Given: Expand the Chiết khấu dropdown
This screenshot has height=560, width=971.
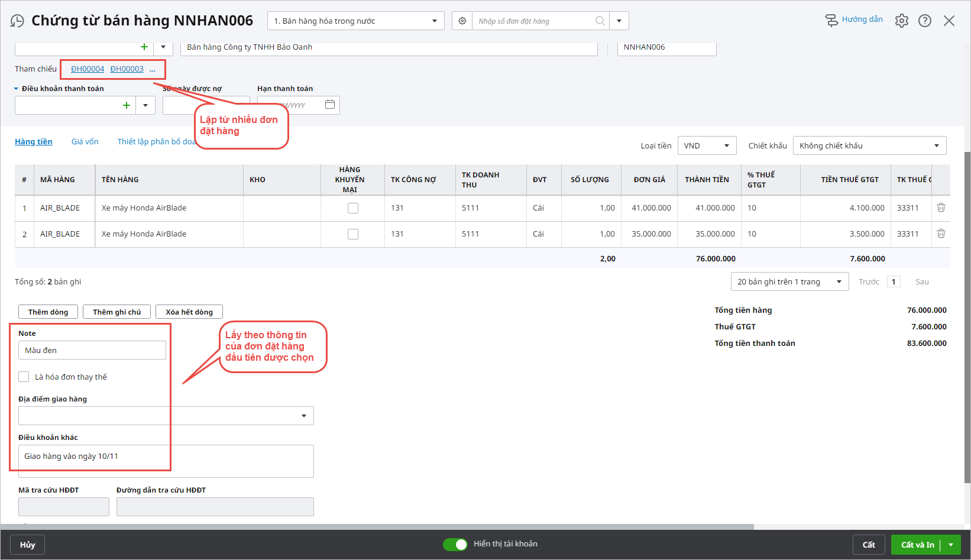Looking at the screenshot, I should pos(869,145).
